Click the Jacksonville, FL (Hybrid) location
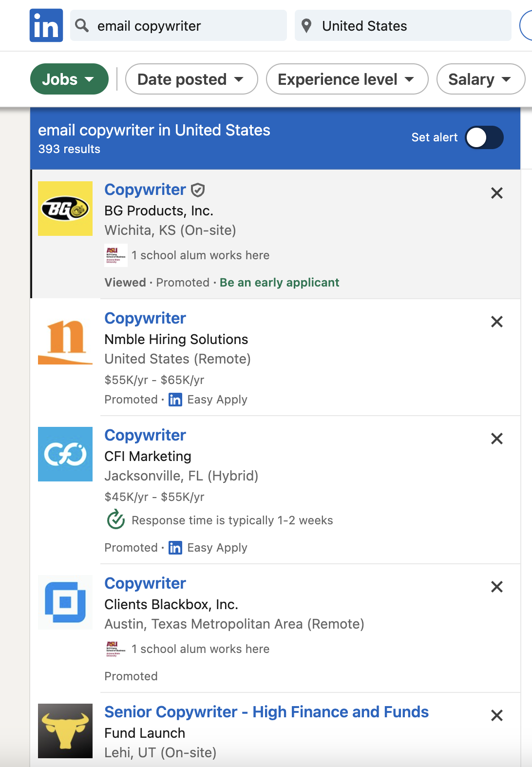This screenshot has height=767, width=532. point(181,476)
